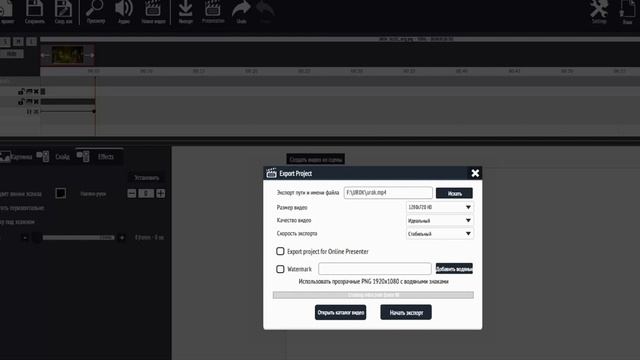Click the Добавить водяные watermark button
Image resolution: width=640 pixels, height=360 pixels.
coord(454,269)
